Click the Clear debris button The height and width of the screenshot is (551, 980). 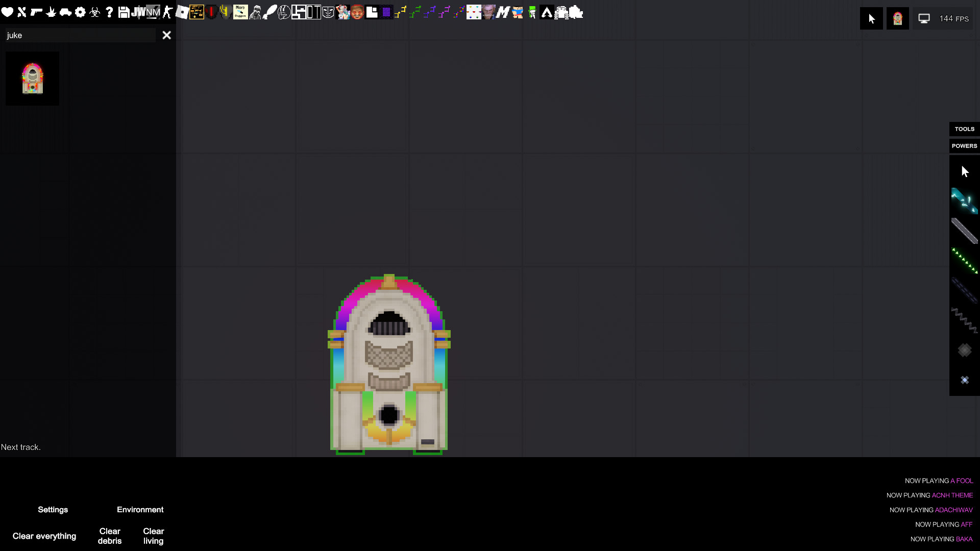click(x=109, y=536)
